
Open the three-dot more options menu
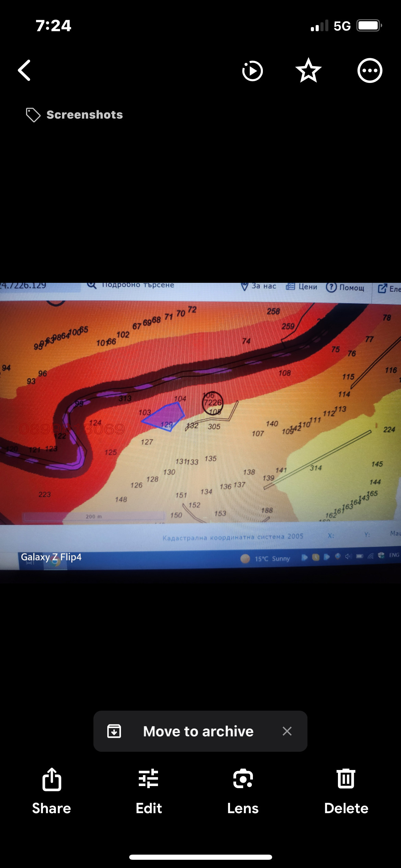pos(369,71)
